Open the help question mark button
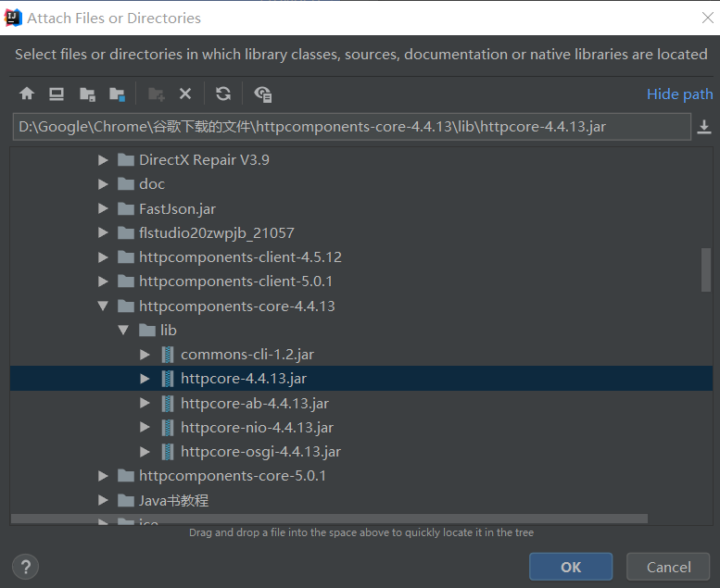 tap(26, 567)
